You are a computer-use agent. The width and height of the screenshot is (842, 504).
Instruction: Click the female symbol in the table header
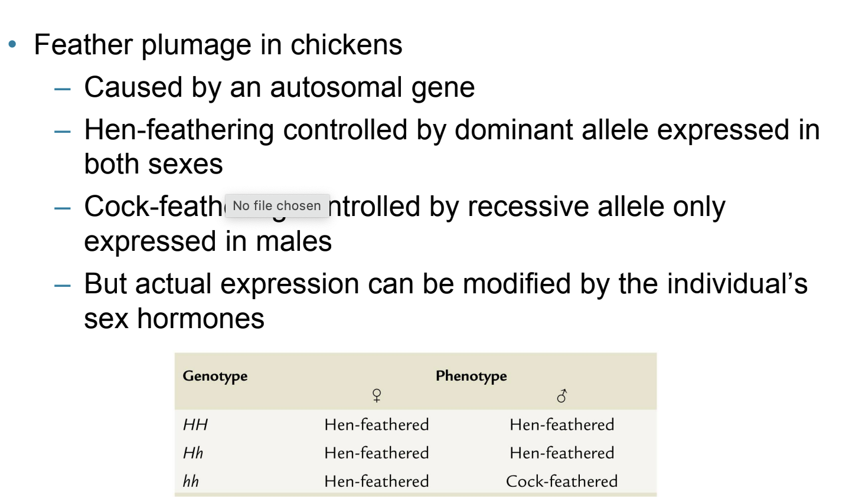coord(377,395)
